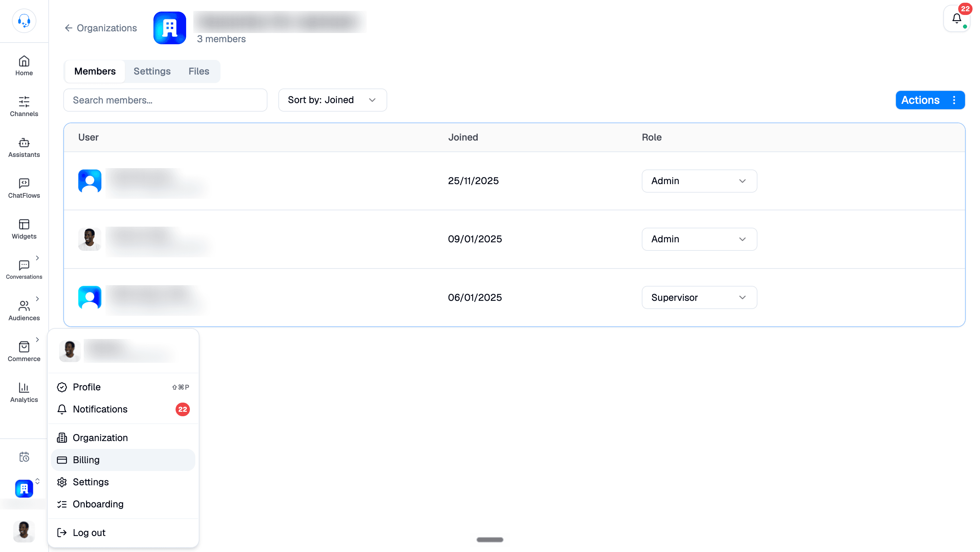Image resolution: width=980 pixels, height=552 pixels.
Task: Go to Assistants in sidebar
Action: coord(24,147)
